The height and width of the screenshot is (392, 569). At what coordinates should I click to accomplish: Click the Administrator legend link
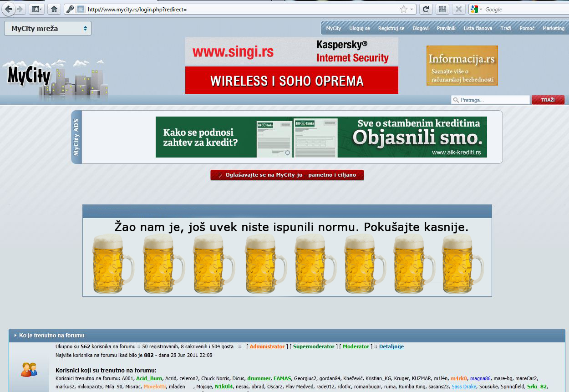click(x=267, y=346)
